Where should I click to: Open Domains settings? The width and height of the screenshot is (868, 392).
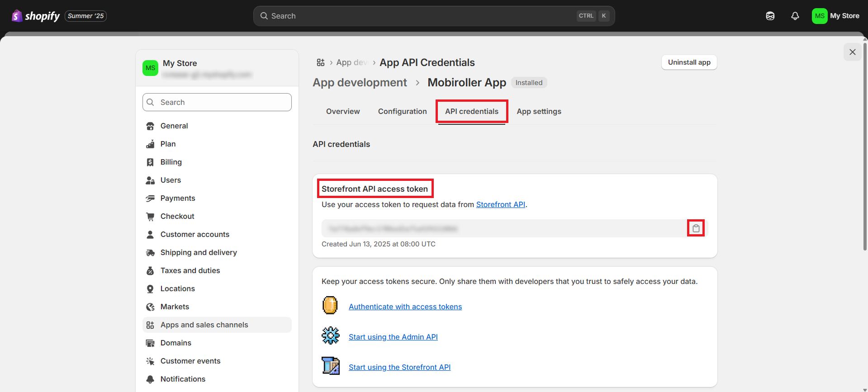(217, 343)
